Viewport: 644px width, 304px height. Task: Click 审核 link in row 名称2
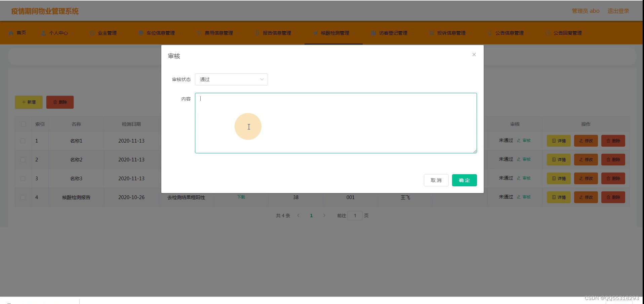coord(524,159)
